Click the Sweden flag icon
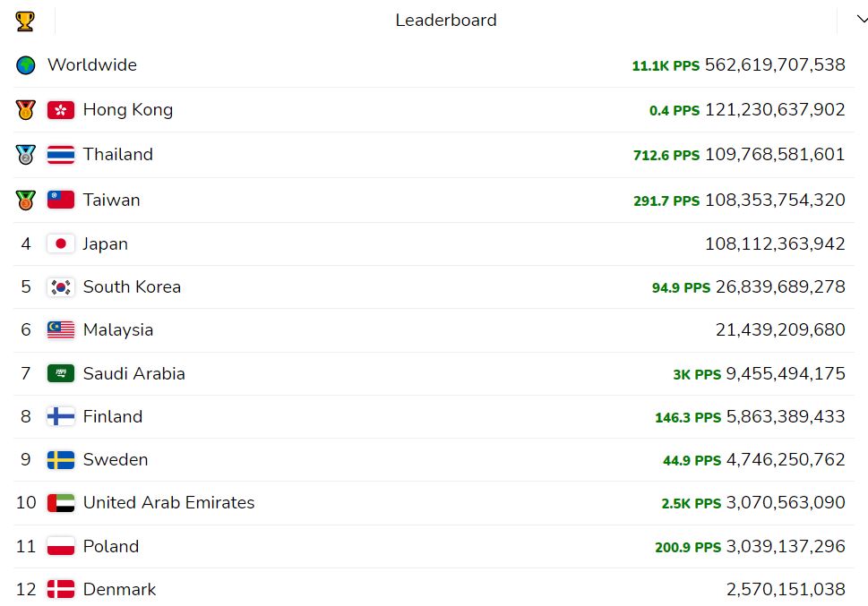Image resolution: width=868 pixels, height=606 pixels. pyautogui.click(x=61, y=460)
